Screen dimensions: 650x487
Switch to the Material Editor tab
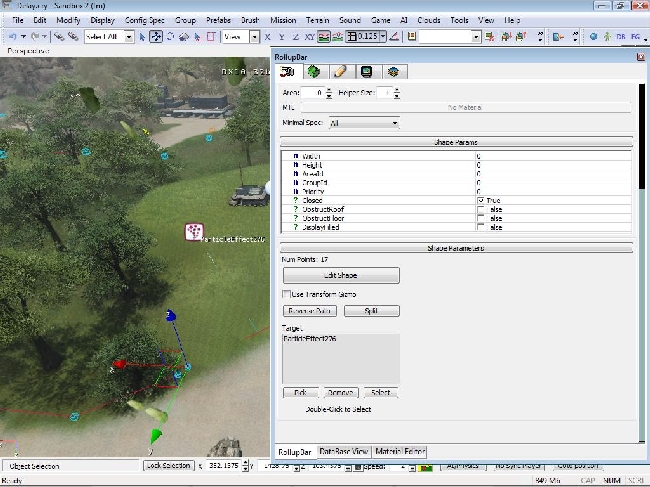point(400,452)
